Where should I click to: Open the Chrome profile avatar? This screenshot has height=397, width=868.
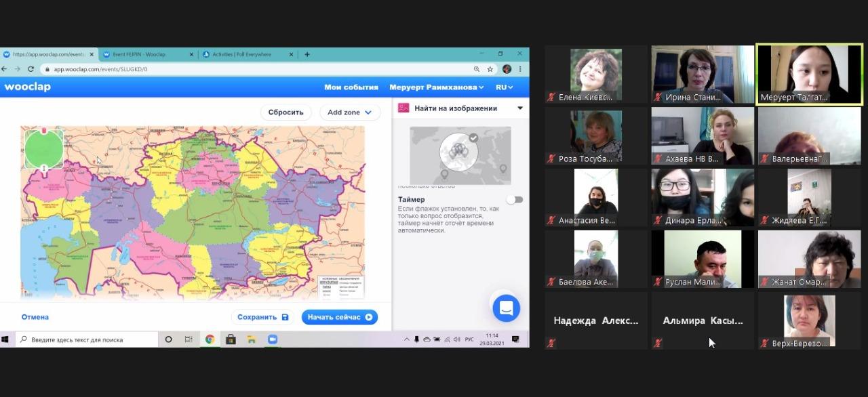click(x=507, y=69)
